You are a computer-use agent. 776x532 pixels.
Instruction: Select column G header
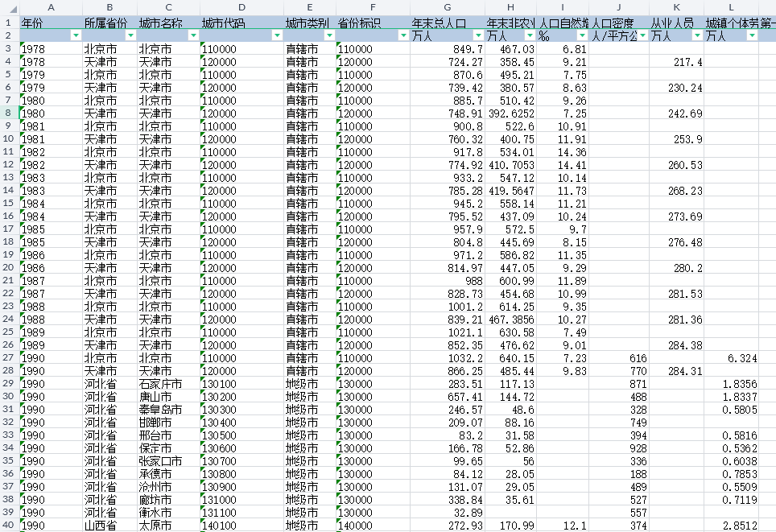tap(448, 7)
